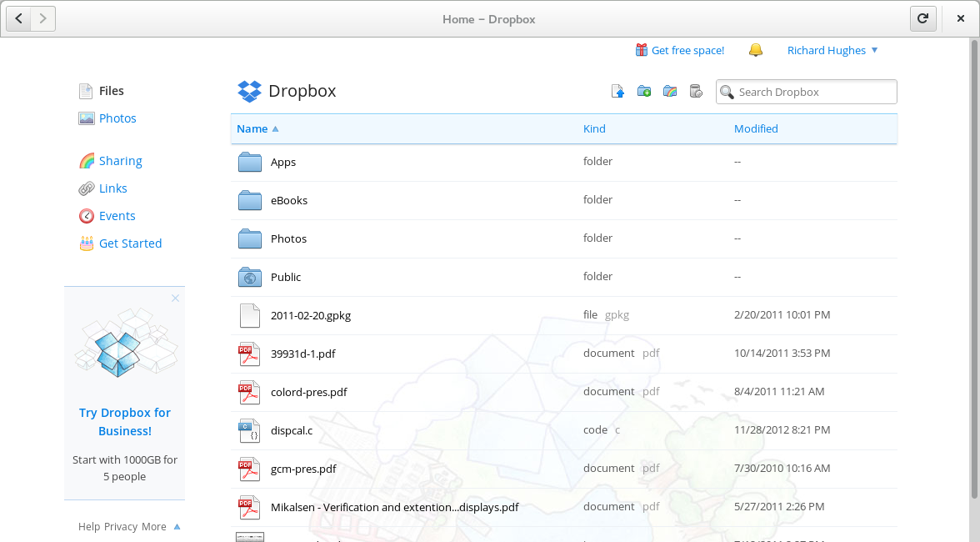
Task: Select the 2011-02-20.gpkg file name
Action: tap(311, 315)
